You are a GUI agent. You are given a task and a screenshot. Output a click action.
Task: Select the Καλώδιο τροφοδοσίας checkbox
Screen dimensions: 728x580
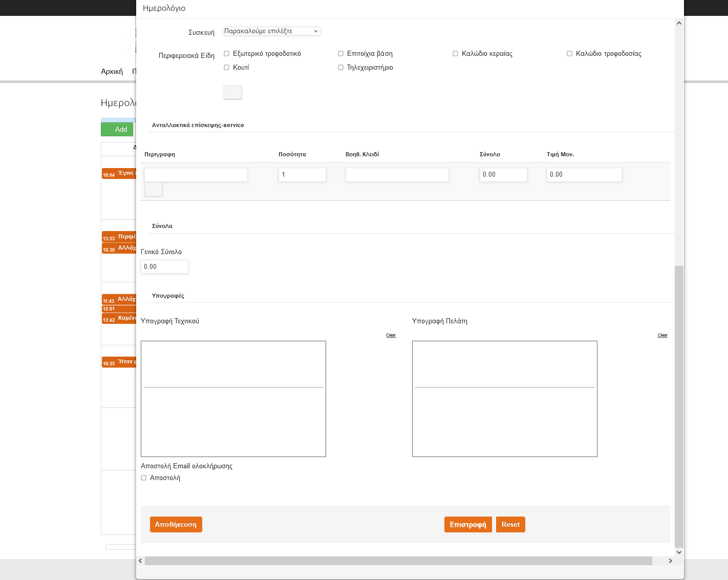click(570, 54)
